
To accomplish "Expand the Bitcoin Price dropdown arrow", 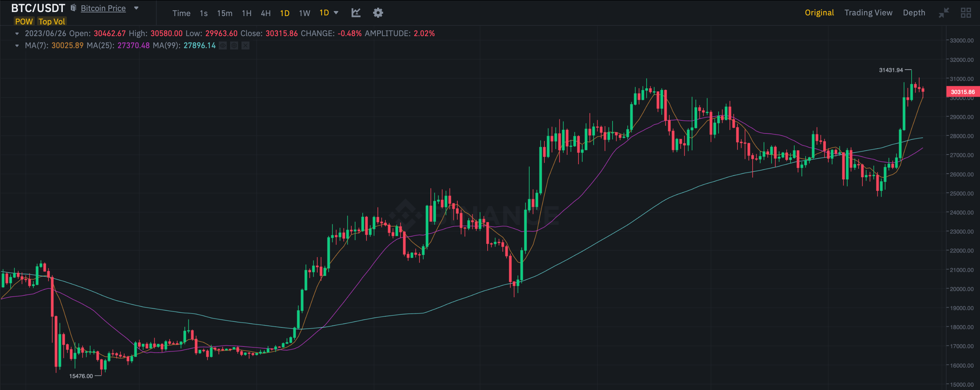I will pyautogui.click(x=136, y=8).
